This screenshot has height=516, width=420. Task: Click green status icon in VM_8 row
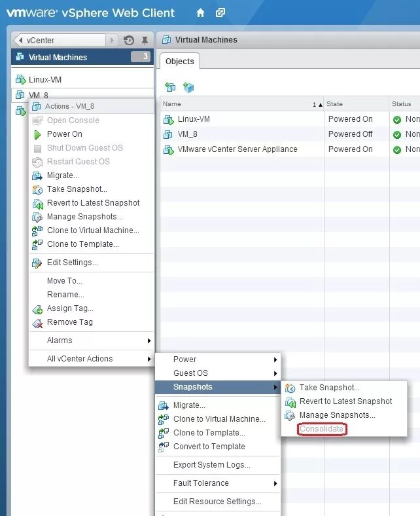click(397, 135)
